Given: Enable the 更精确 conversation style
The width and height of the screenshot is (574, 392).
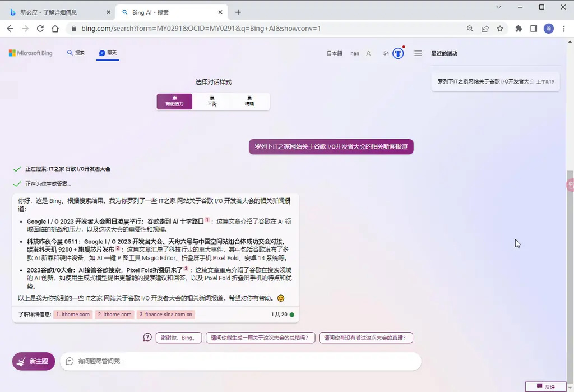Looking at the screenshot, I should coord(249,101).
